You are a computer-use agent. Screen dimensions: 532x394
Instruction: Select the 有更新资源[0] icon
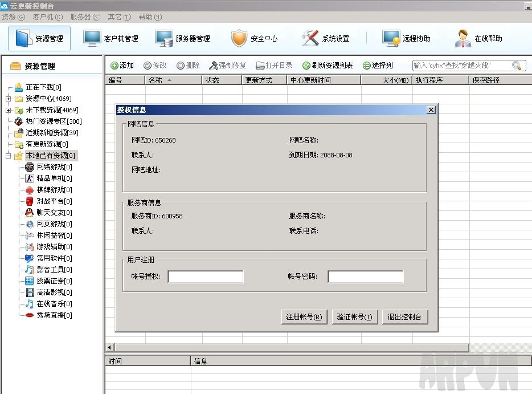[19, 144]
